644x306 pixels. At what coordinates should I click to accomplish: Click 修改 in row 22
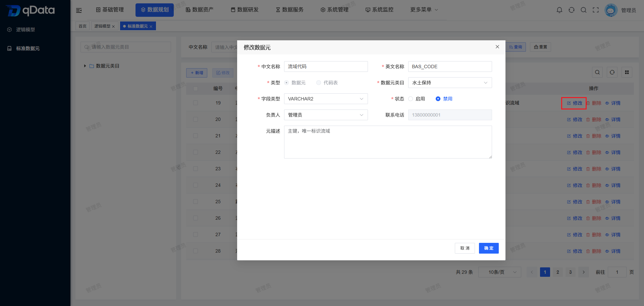(574, 152)
